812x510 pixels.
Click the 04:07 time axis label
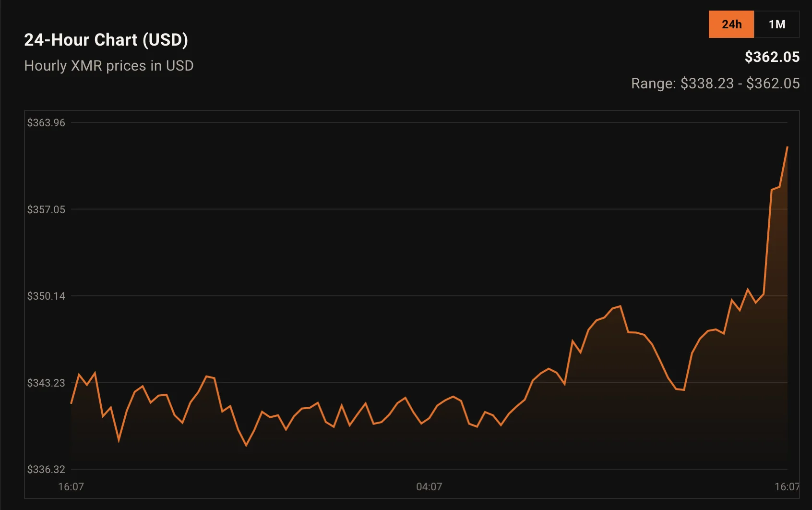pyautogui.click(x=429, y=486)
